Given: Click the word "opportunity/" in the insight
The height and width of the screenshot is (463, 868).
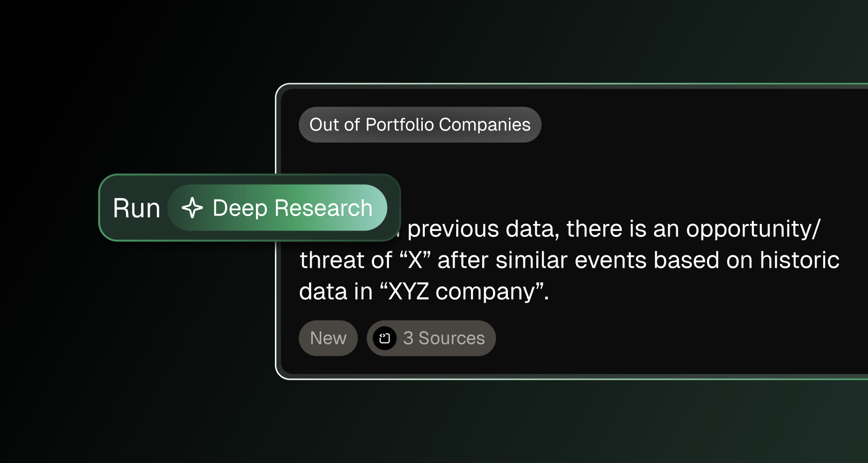Looking at the screenshot, I should tap(753, 229).
